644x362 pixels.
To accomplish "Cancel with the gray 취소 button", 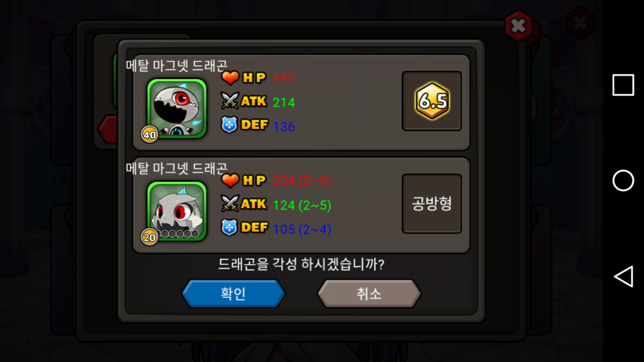I will coord(369,294).
